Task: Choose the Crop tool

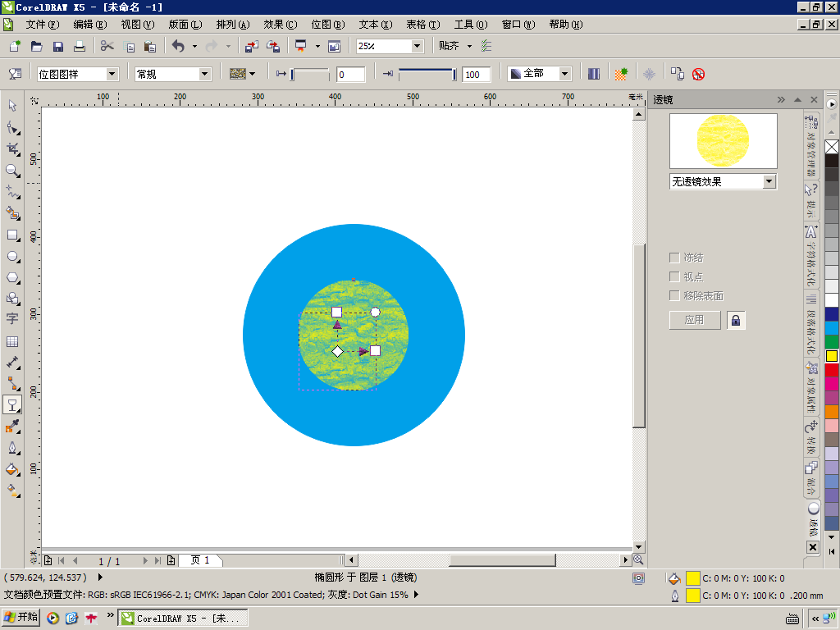Action: click(12, 149)
